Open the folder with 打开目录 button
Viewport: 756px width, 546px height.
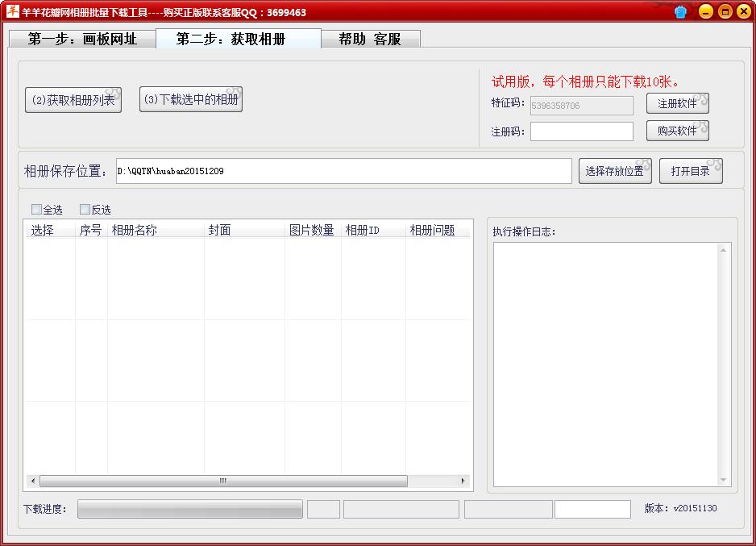(x=691, y=171)
